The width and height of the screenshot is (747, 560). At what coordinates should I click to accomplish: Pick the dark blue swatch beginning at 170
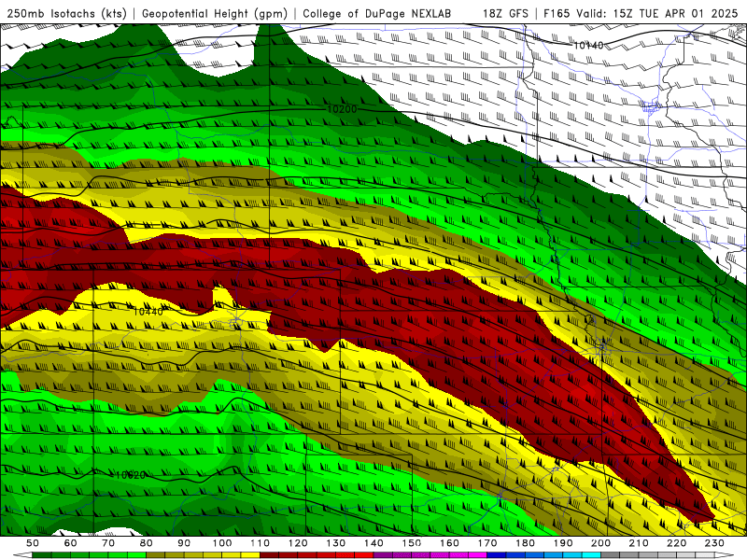[x=497, y=555]
